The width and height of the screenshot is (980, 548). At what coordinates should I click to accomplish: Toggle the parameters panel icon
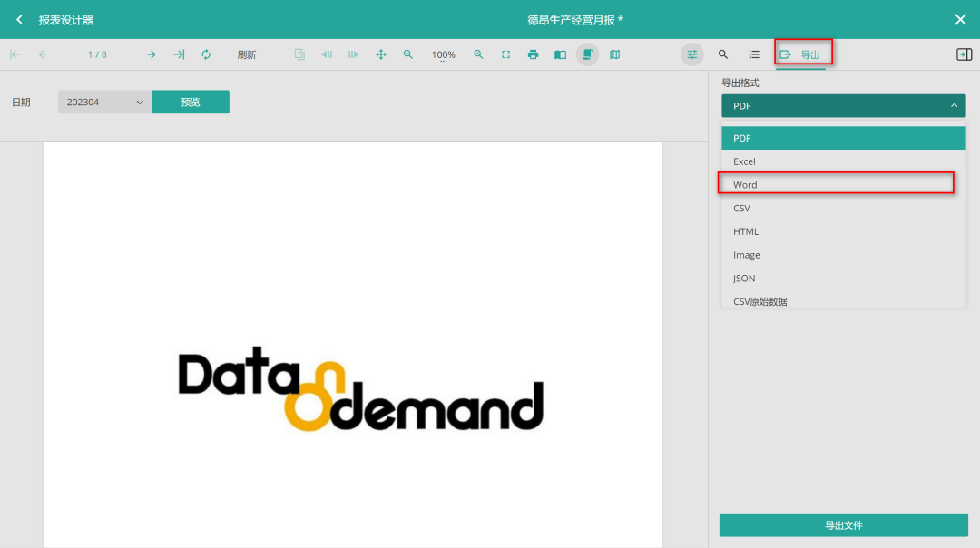pyautogui.click(x=692, y=54)
